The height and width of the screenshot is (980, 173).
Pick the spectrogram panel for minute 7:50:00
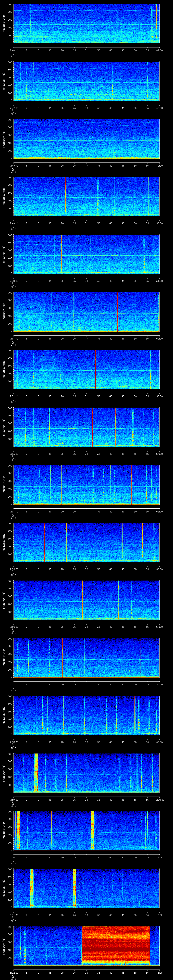tap(87, 255)
